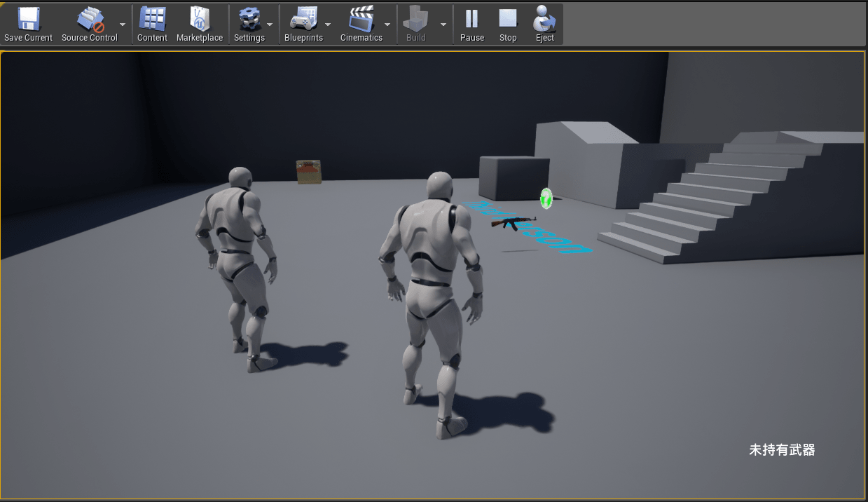Pause the play-in-editor session
The height and width of the screenshot is (502, 868).
(x=472, y=17)
